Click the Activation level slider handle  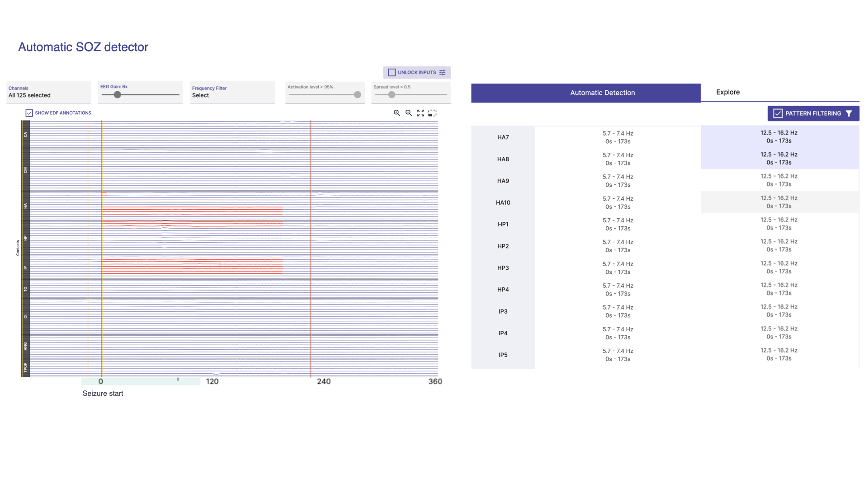click(358, 95)
